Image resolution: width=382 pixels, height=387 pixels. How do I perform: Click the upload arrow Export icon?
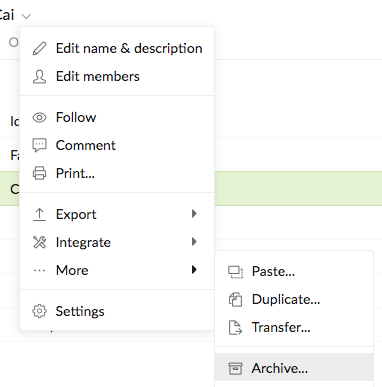click(39, 215)
